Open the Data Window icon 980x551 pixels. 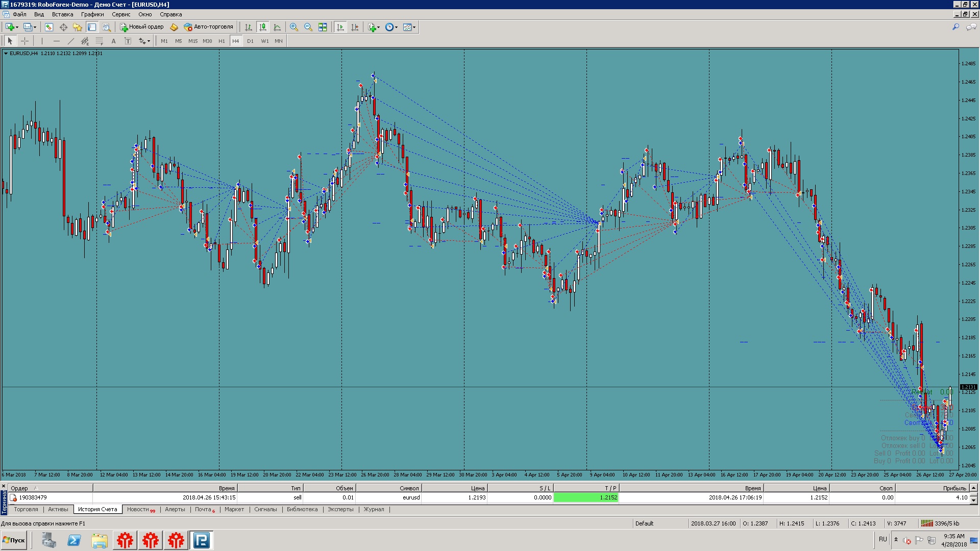tap(63, 27)
